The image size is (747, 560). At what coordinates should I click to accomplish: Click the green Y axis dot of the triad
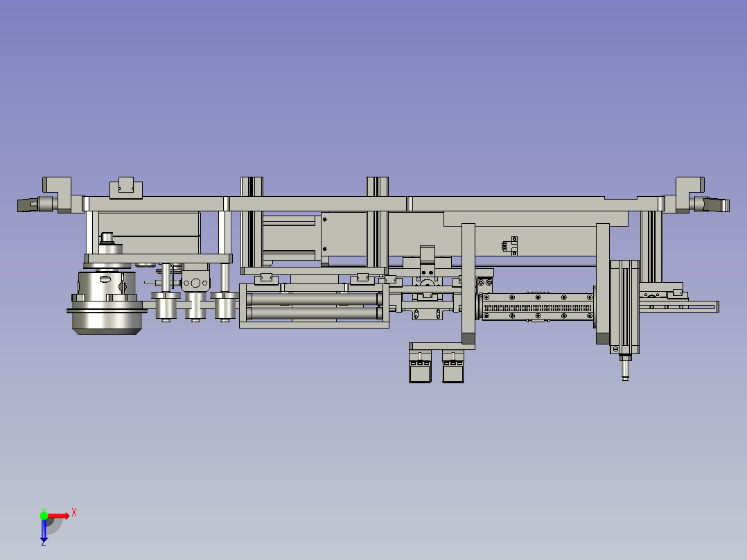tap(44, 516)
